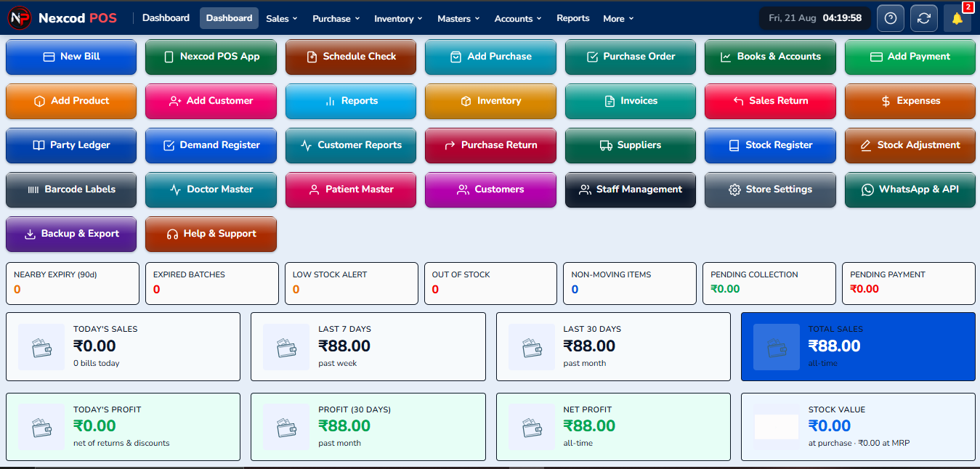The height and width of the screenshot is (469, 980).
Task: Open Barcode Labels tile
Action: [71, 189]
